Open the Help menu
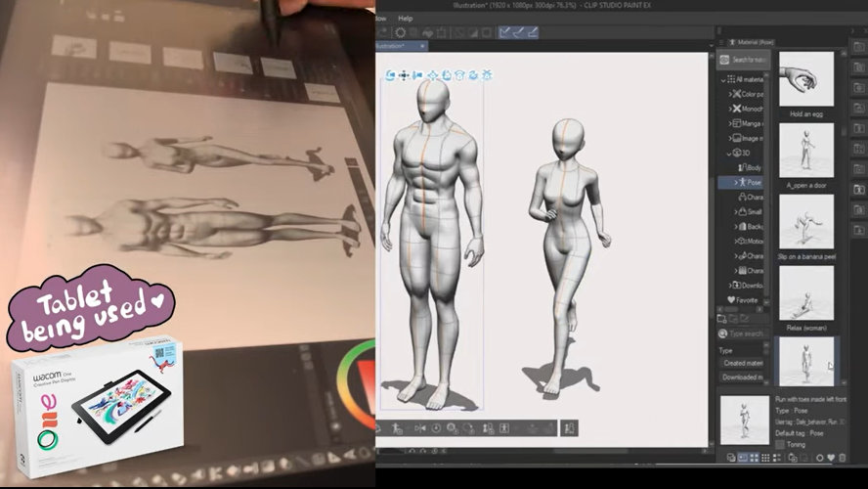The width and height of the screenshot is (868, 489). [x=406, y=19]
